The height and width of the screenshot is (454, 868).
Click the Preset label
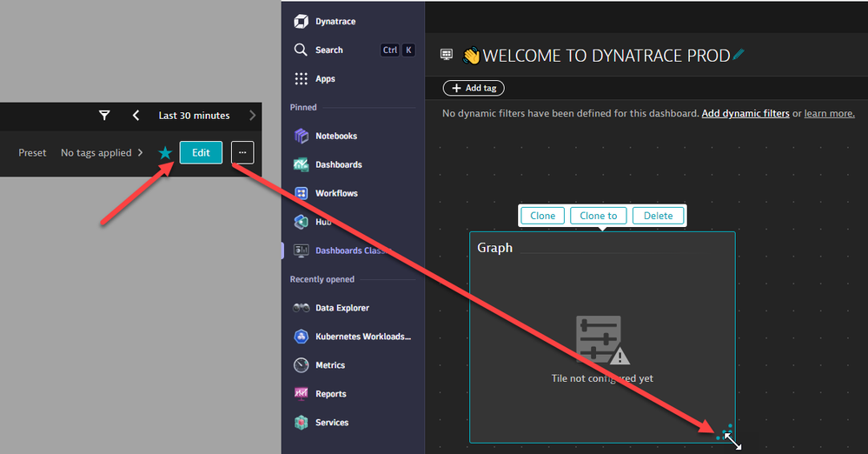click(x=32, y=152)
